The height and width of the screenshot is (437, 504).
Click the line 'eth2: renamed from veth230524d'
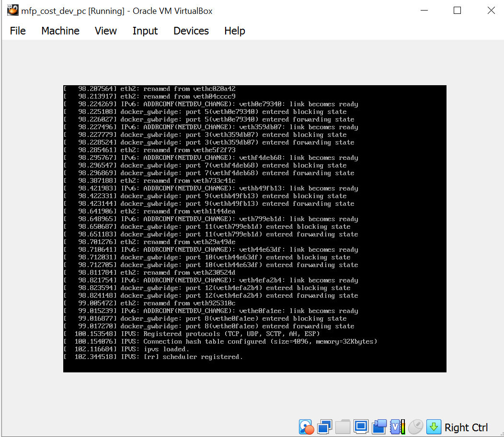pyautogui.click(x=149, y=273)
